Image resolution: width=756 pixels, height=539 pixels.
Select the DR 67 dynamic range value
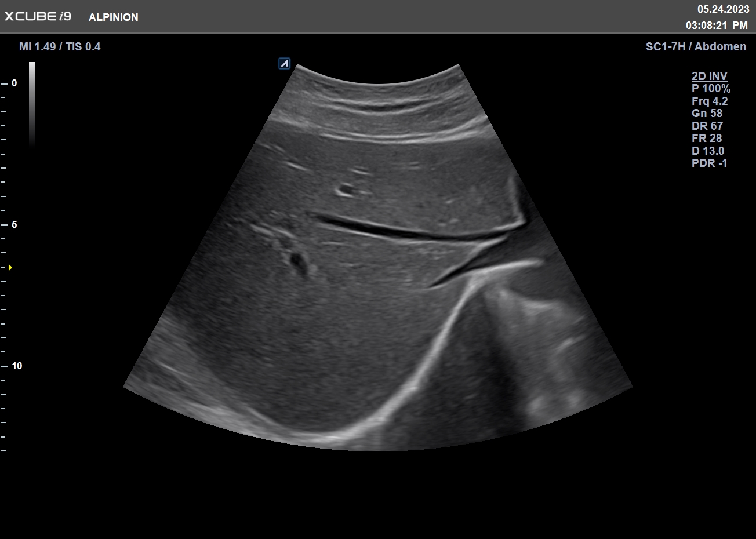point(707,126)
